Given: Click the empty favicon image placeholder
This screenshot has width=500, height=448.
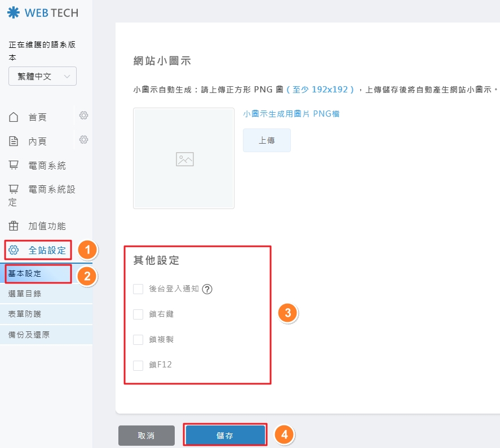Looking at the screenshot, I should (x=183, y=158).
